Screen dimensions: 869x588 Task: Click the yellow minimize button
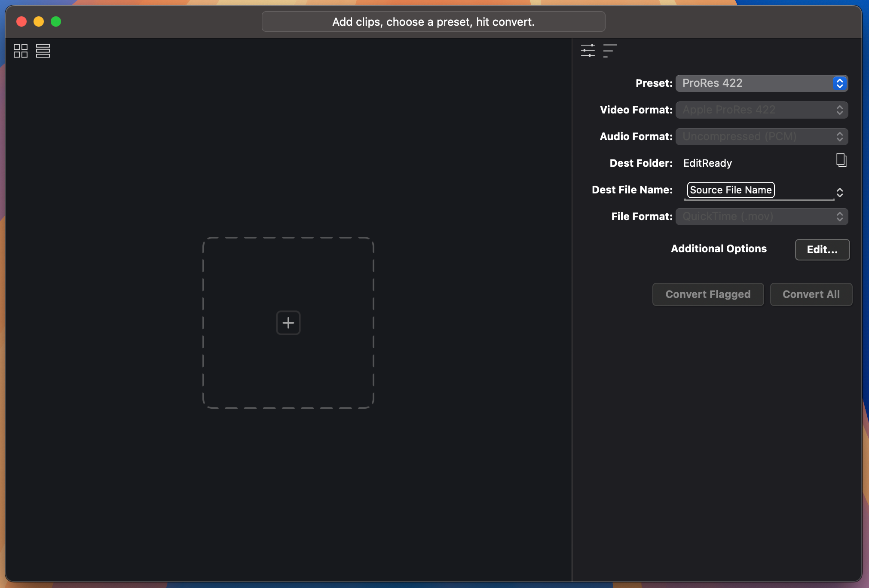pos(39,21)
